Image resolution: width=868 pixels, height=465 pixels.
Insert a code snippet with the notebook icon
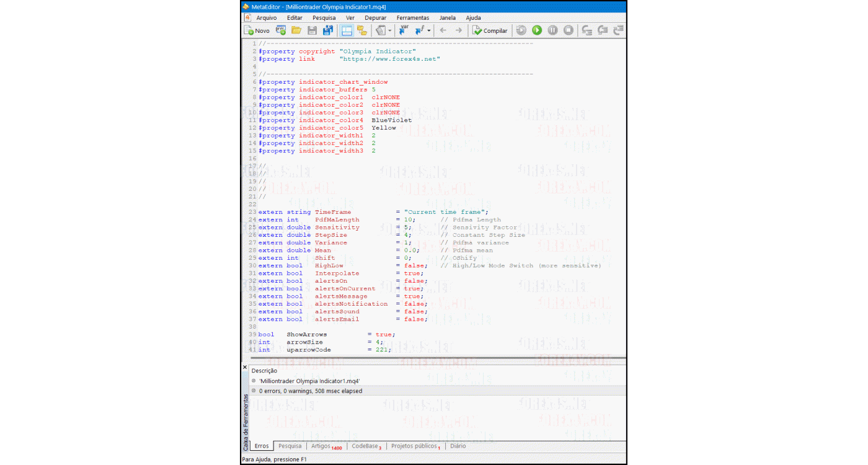380,30
